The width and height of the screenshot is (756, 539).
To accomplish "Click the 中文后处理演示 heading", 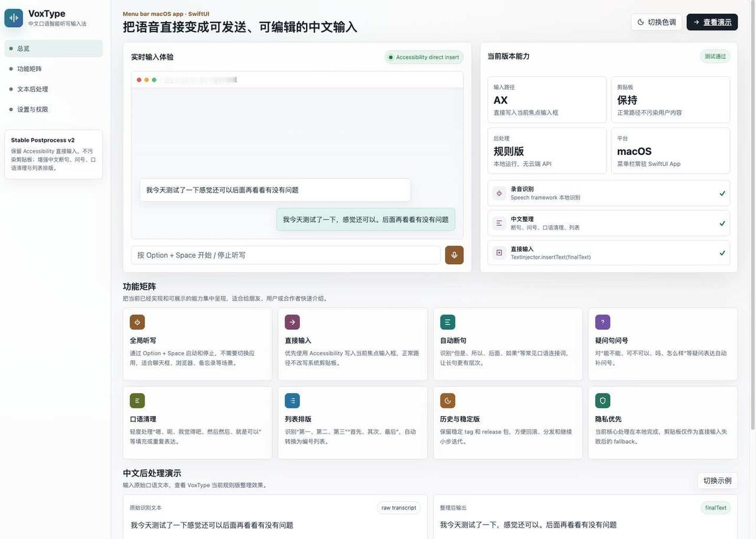I will point(152,473).
